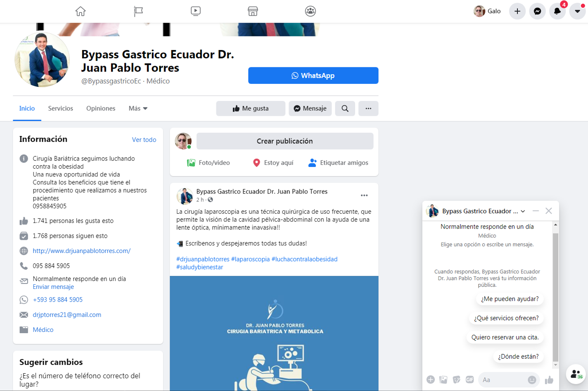Open Watch video icon
Image resolution: width=588 pixels, height=391 pixels.
tap(196, 11)
